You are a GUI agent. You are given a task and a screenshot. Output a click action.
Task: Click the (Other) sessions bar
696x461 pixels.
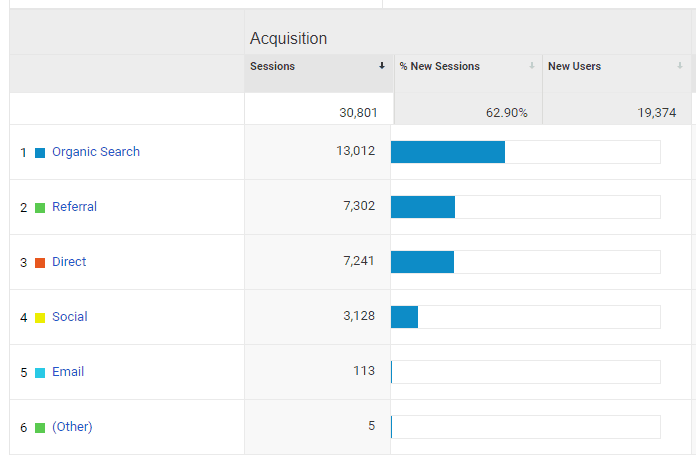pyautogui.click(x=526, y=427)
